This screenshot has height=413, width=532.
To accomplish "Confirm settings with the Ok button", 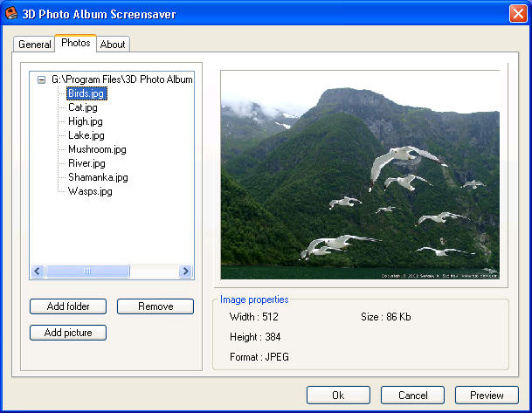I will click(338, 395).
